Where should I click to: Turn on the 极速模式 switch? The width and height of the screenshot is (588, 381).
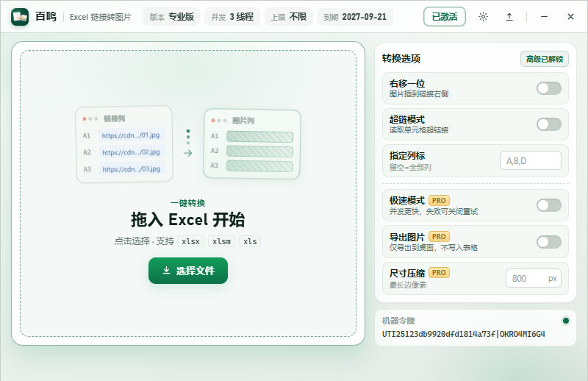548,205
